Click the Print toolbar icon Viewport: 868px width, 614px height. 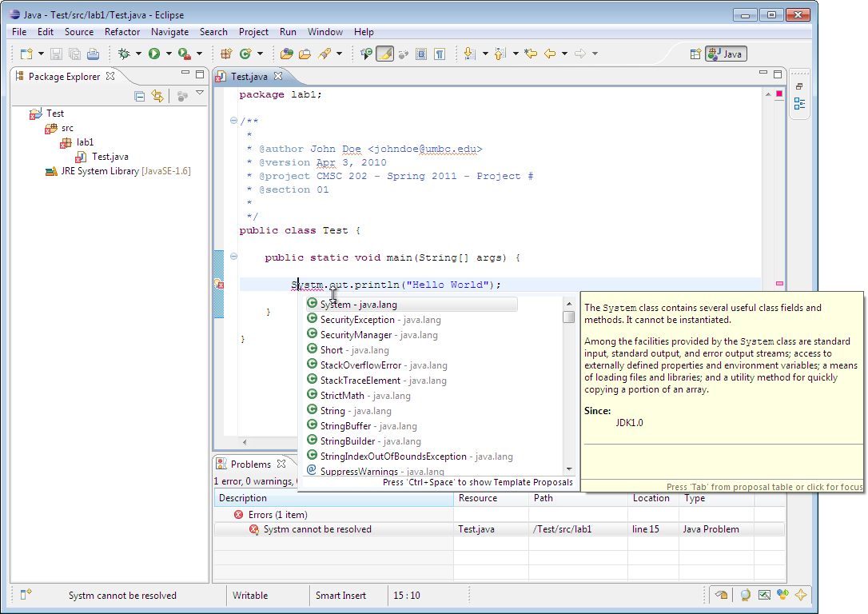click(x=93, y=54)
